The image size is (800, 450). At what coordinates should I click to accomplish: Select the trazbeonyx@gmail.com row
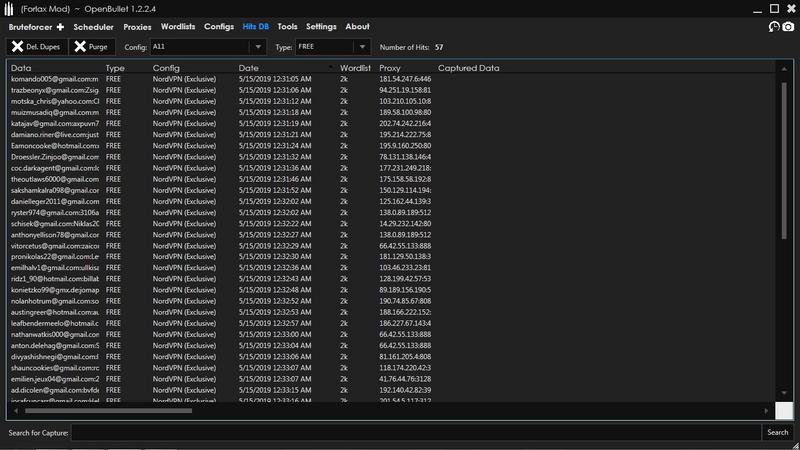392,90
